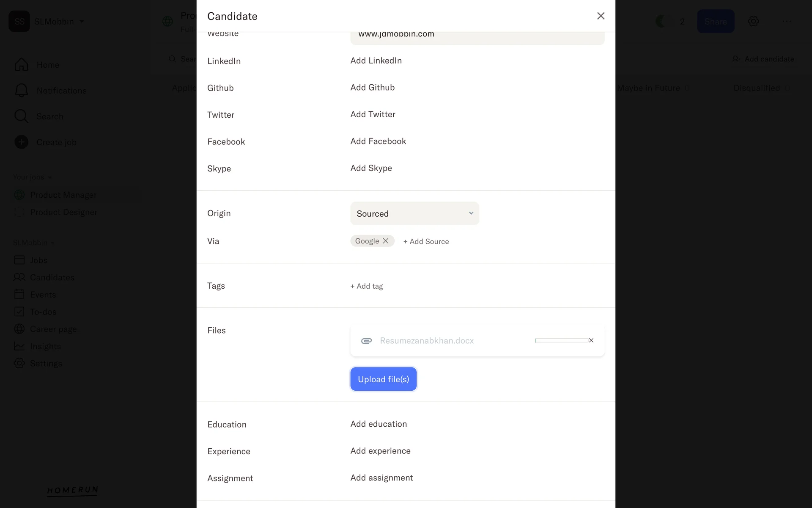
Task: Expand the SLMobbin workspace dropdown
Action: point(82,22)
